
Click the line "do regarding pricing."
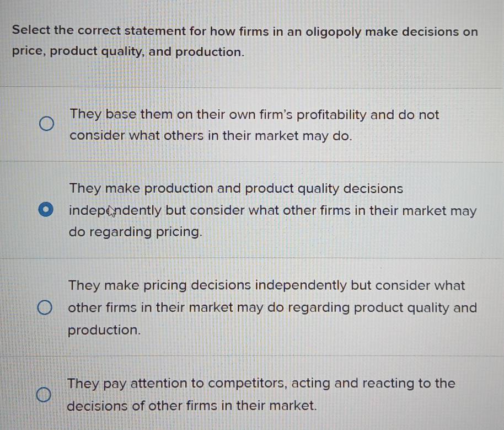(135, 232)
